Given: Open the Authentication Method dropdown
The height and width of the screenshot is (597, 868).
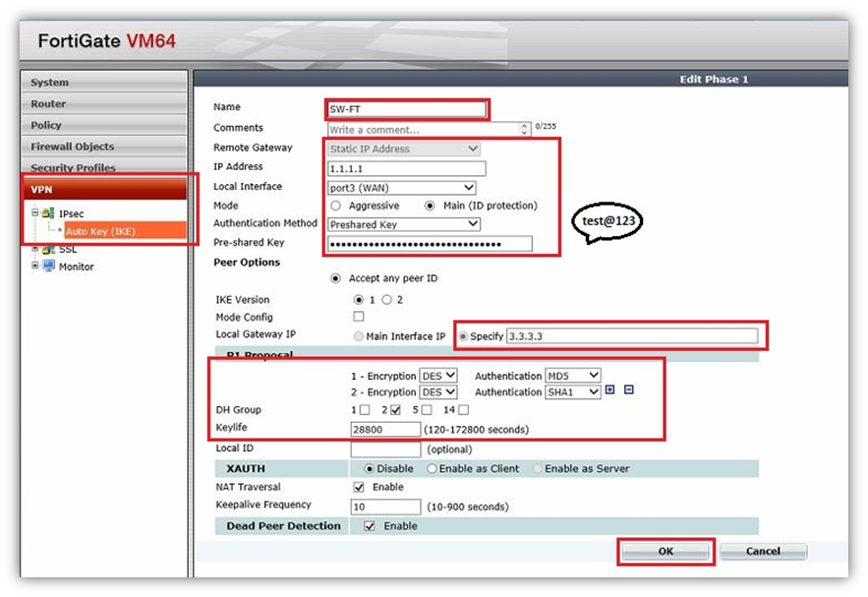Looking at the screenshot, I should (404, 224).
